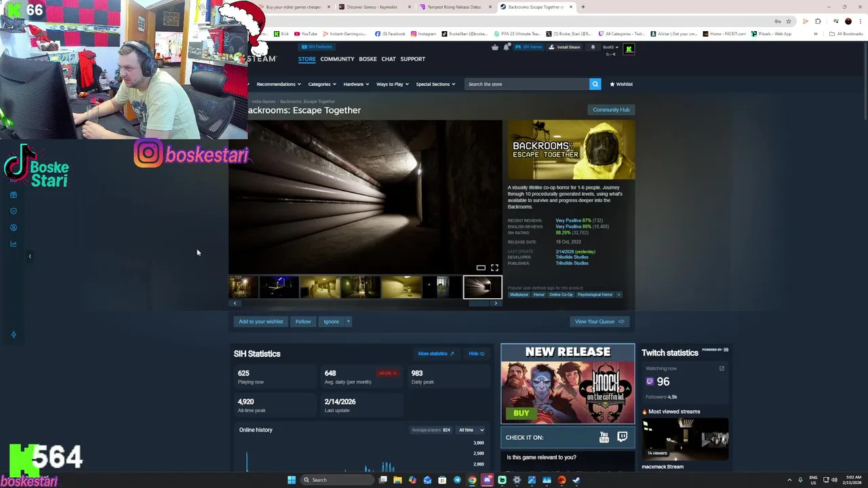Expand Ways to Play menu

click(x=392, y=84)
